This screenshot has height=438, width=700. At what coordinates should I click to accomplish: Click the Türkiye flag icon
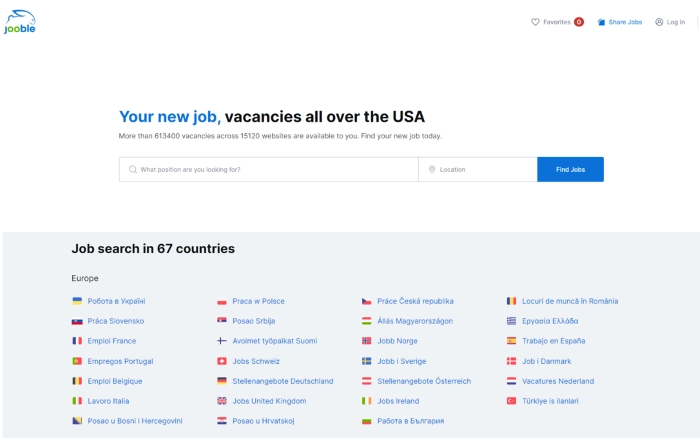click(512, 401)
